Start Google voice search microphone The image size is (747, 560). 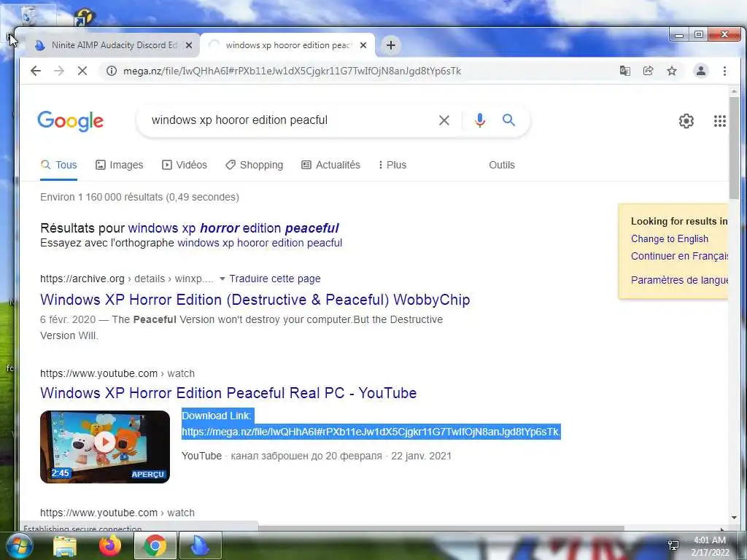coord(480,120)
